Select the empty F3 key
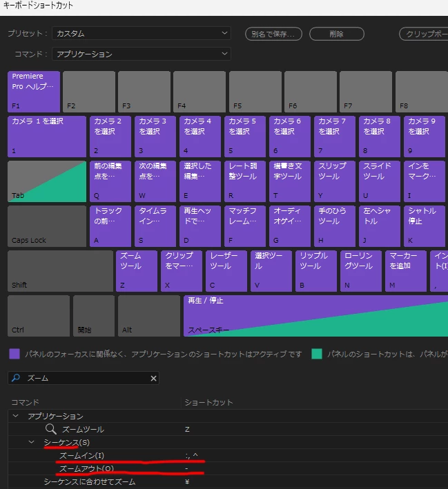448x489 pixels. click(x=144, y=92)
